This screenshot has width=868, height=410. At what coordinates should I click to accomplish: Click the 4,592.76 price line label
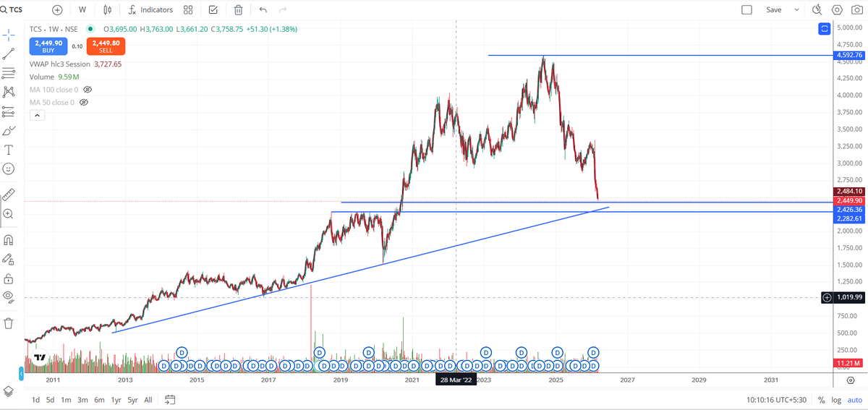(848, 55)
